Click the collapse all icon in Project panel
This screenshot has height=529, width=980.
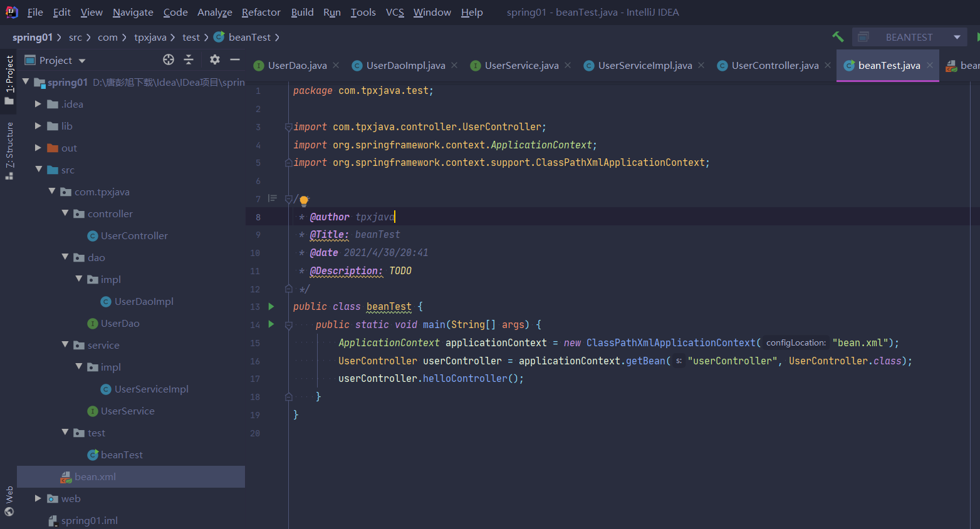(189, 59)
